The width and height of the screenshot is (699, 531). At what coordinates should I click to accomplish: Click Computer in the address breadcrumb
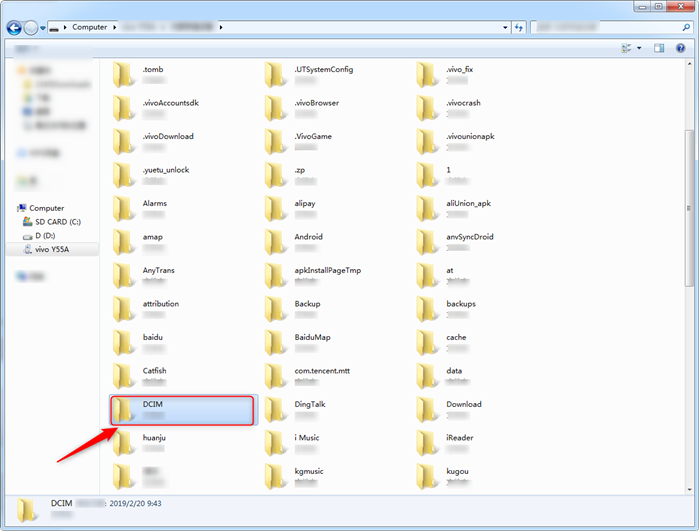(89, 27)
